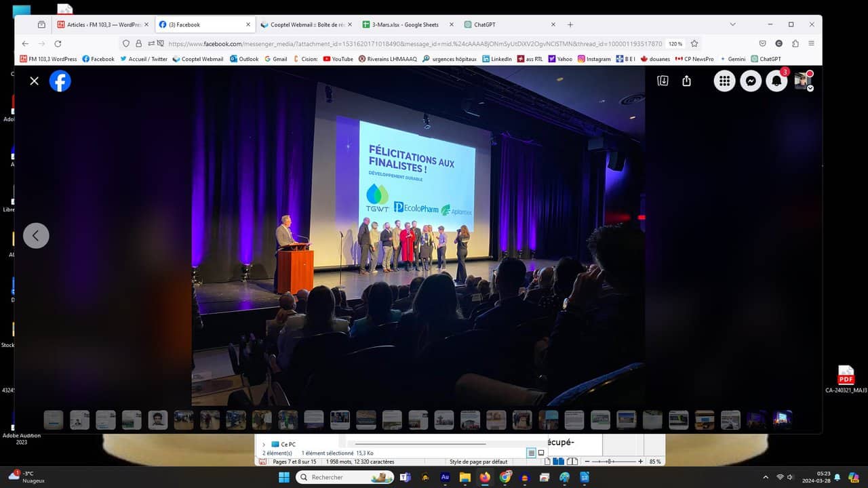Download the photo using the save icon

[663, 81]
